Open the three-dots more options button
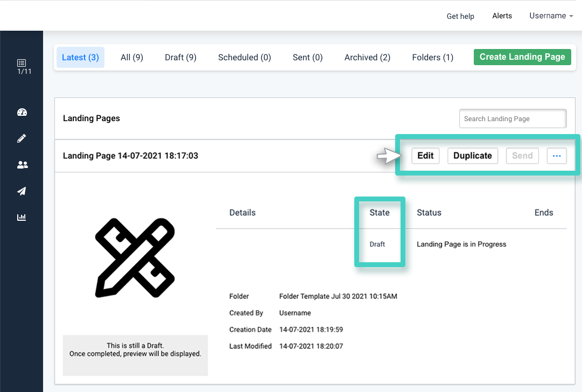This screenshot has height=392, width=582. [556, 156]
